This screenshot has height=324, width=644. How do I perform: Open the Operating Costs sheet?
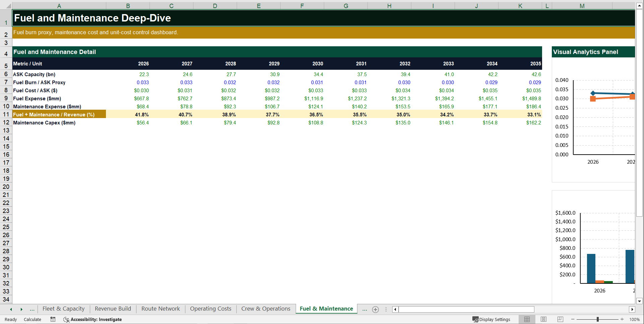(x=211, y=309)
